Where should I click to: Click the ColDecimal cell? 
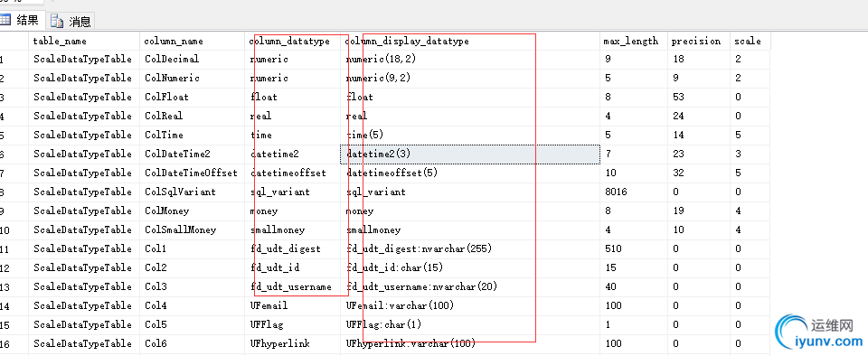click(192, 59)
